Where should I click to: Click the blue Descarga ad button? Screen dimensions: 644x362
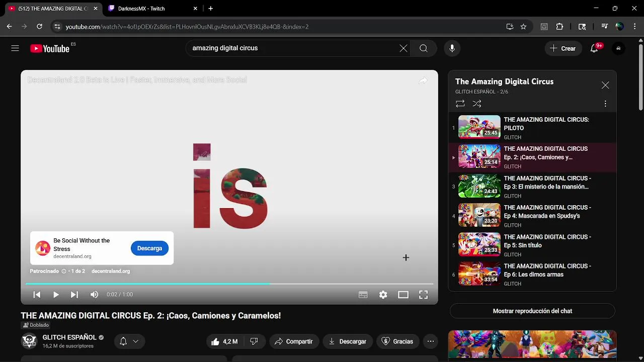149,248
